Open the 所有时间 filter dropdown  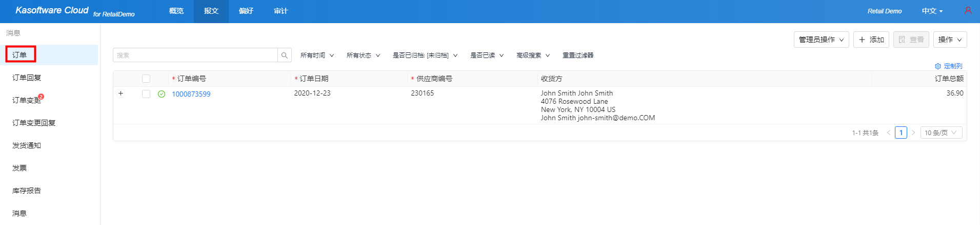[317, 55]
